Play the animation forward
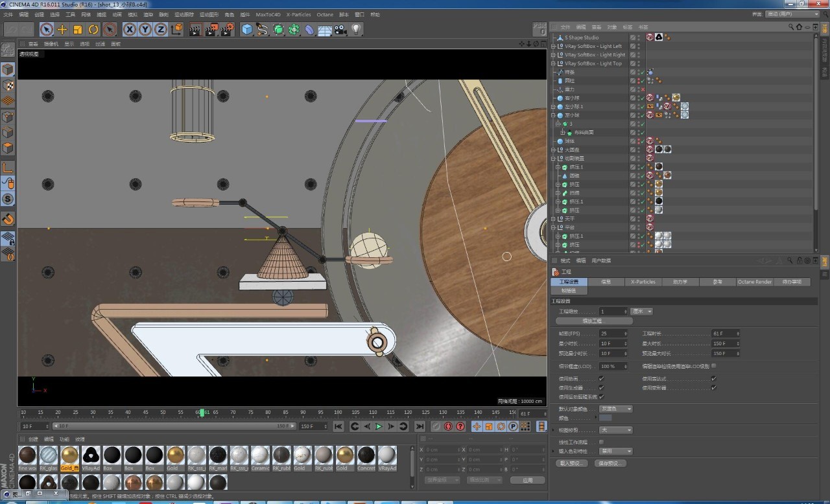Image resolution: width=830 pixels, height=504 pixels. click(379, 426)
